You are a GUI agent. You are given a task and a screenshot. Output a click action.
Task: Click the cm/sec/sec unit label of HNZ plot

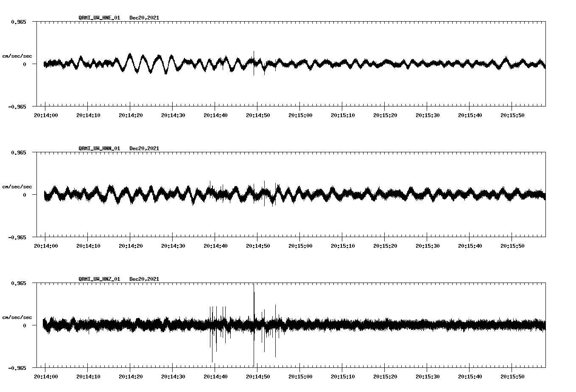click(x=17, y=317)
